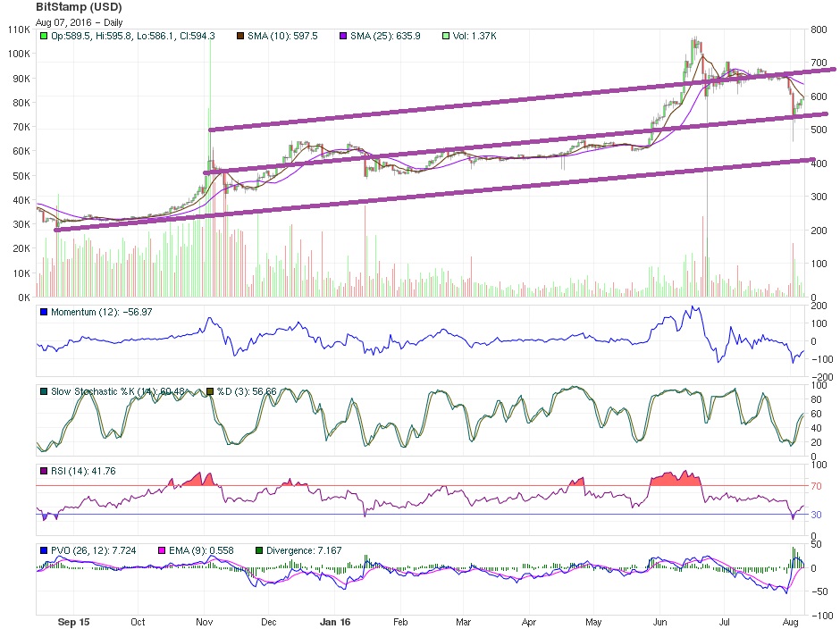Viewport: 840px width, 629px height.
Task: Click the Aug date axis label
Action: click(791, 622)
